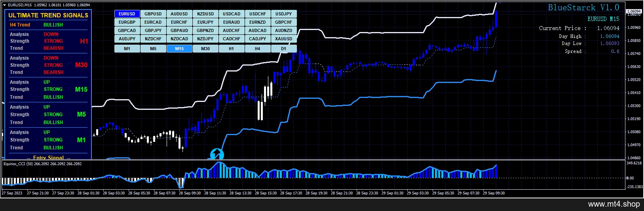This screenshot has height=211, width=644.
Task: Click the 28 Sep 09:30 time label
Action: 190,193
